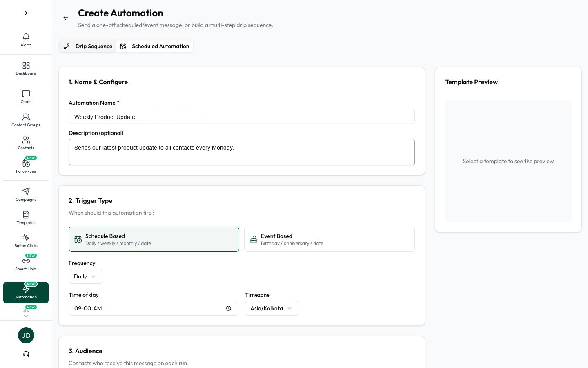Switch to the Scheduled Automation tab

(x=155, y=46)
